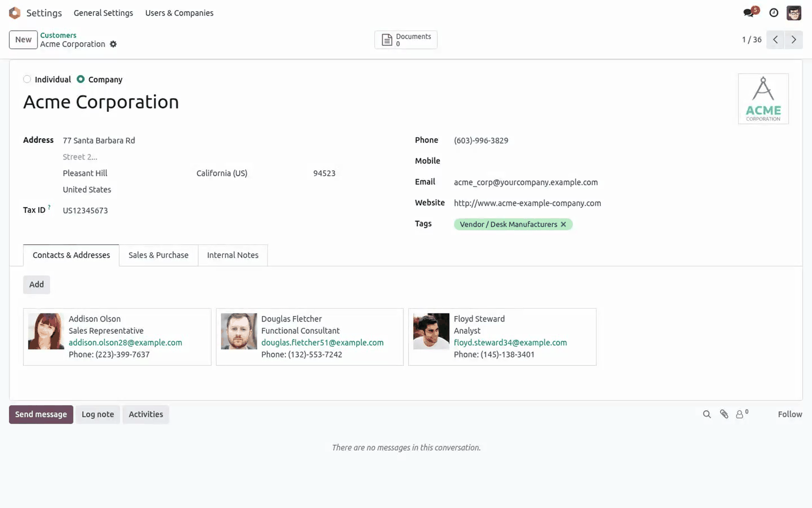The width and height of the screenshot is (812, 508).
Task: Click the record pager 1 / 36
Action: (752, 40)
